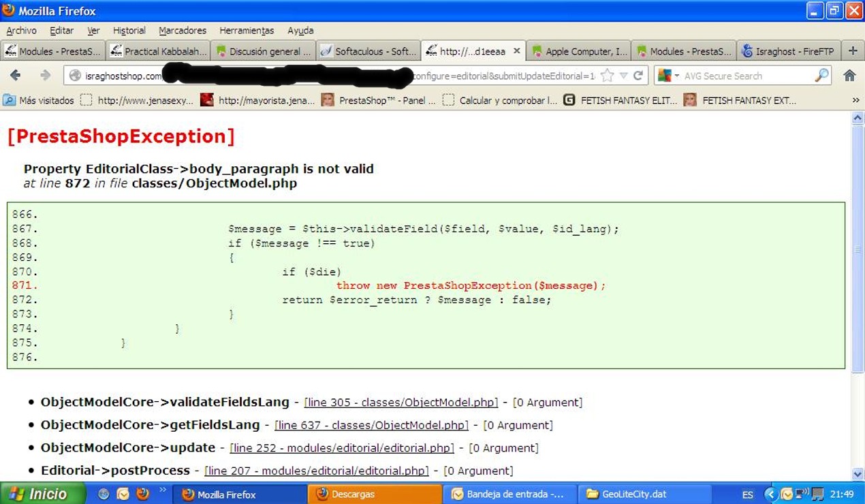
Task: Open the http://mayorista.jena bookmark
Action: [x=257, y=100]
